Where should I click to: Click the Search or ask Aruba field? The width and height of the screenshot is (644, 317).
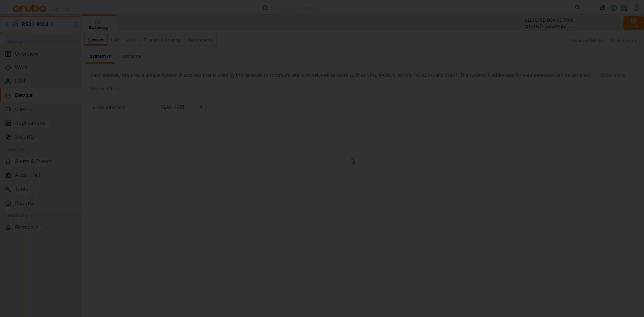[292, 8]
